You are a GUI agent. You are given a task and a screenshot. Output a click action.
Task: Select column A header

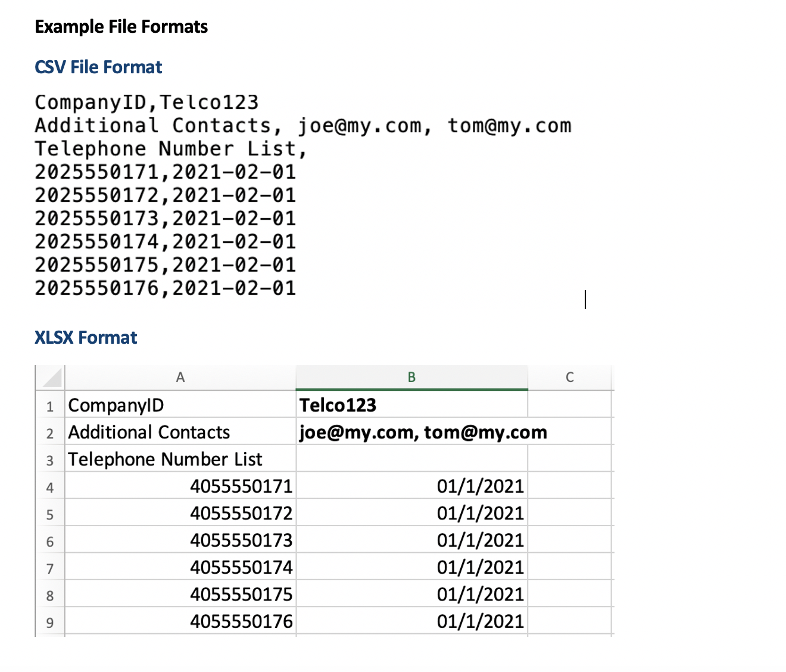tap(180, 378)
